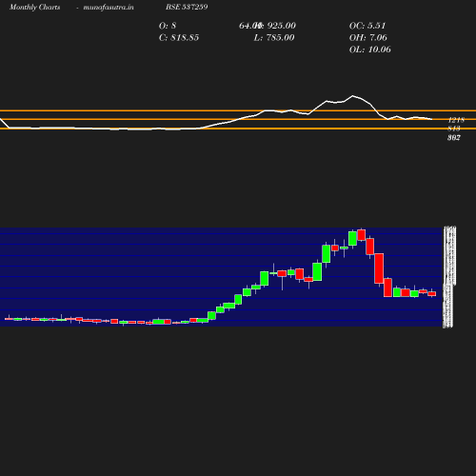476x476 pixels.
Task: Click the last red candlestick on the chart
Action: [x=432, y=294]
